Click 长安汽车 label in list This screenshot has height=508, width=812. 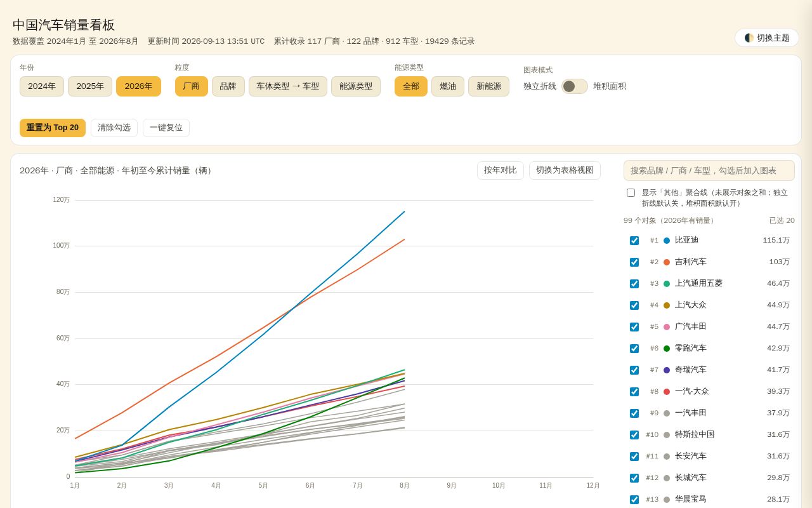(x=691, y=456)
